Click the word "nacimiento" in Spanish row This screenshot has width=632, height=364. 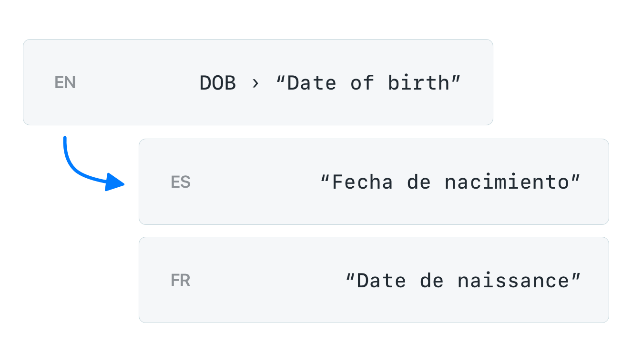pyautogui.click(x=507, y=182)
